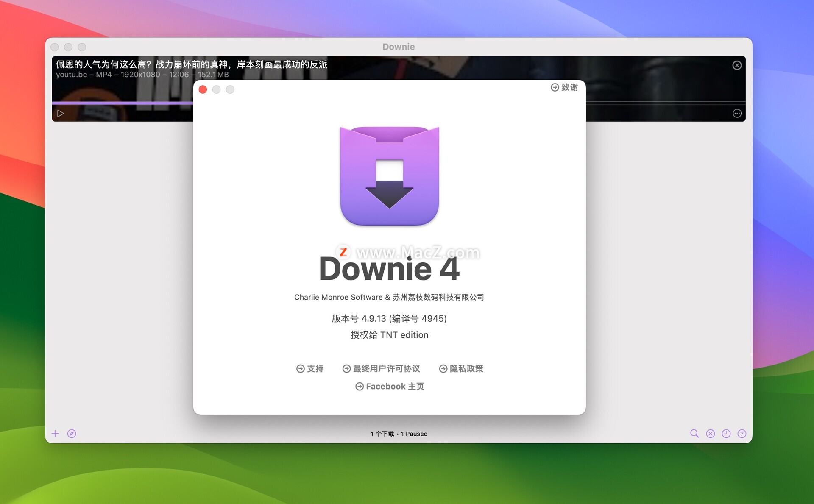Open download history clock icon
This screenshot has width=814, height=504.
pyautogui.click(x=726, y=433)
